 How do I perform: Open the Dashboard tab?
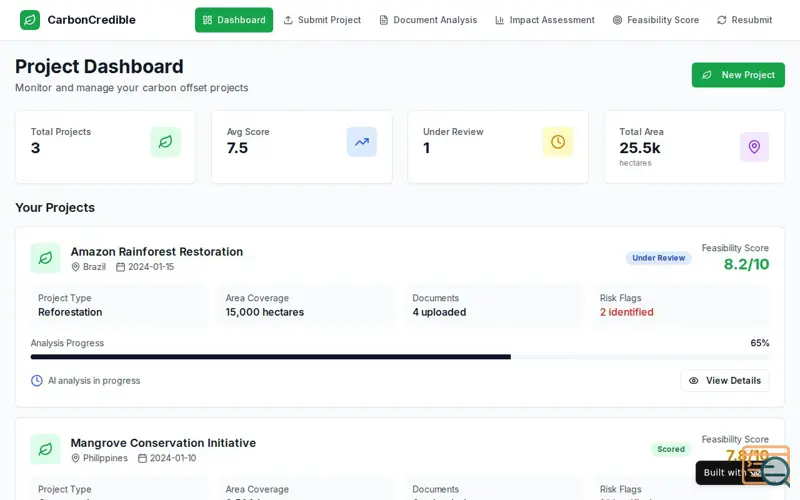234,20
